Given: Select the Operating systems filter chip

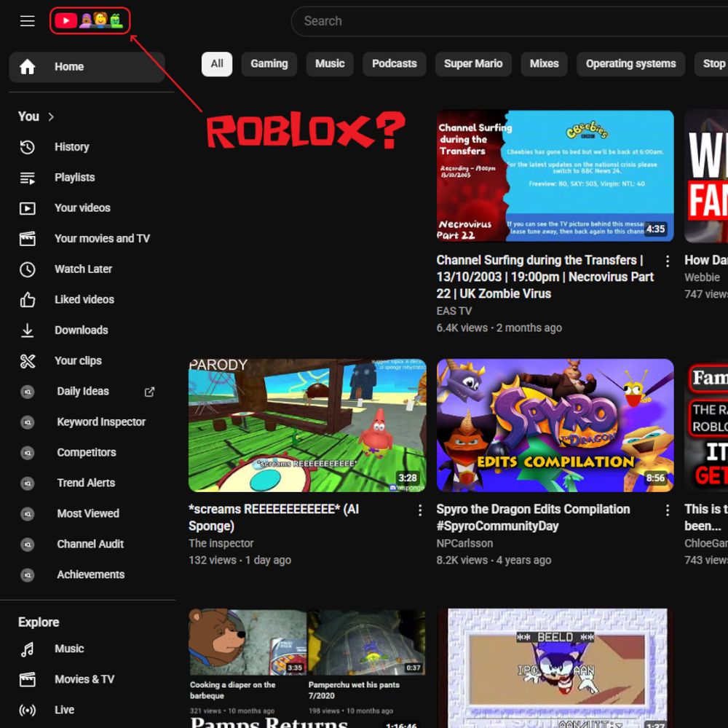Looking at the screenshot, I should pyautogui.click(x=630, y=64).
